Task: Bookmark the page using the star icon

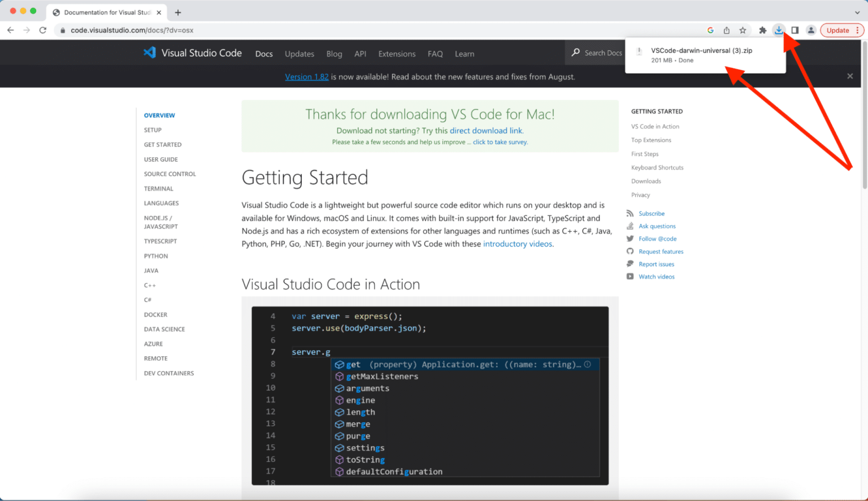Action: 743,30
